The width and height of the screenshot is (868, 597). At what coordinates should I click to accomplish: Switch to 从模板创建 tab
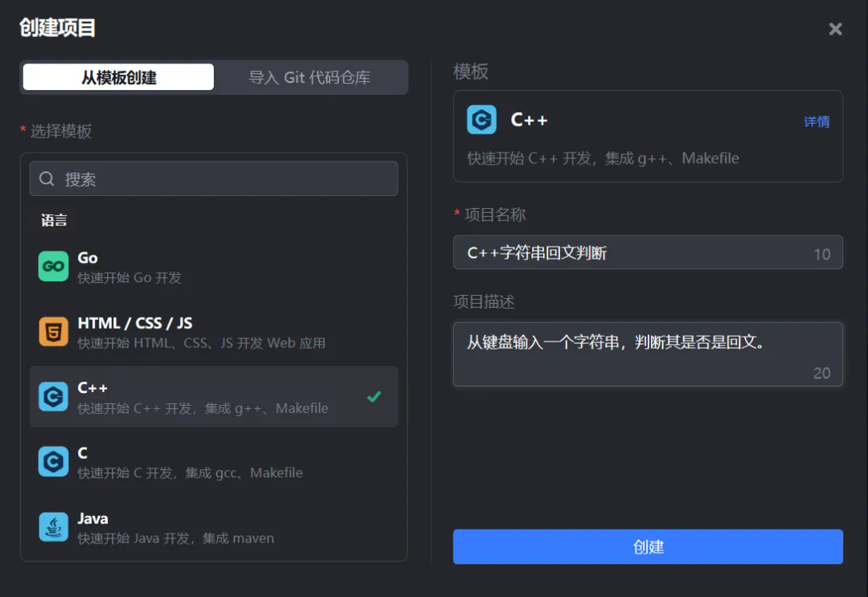tap(119, 78)
